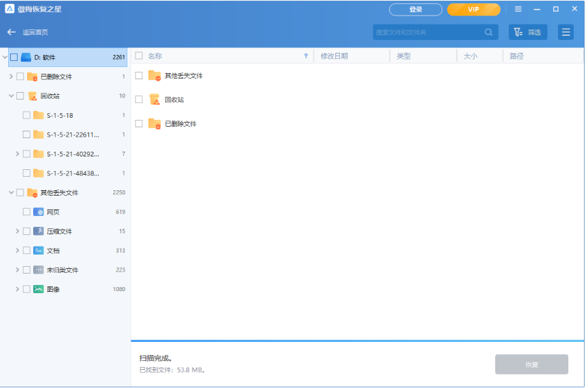Check the box next to 回收站 in file list
588x388 pixels.
139,100
